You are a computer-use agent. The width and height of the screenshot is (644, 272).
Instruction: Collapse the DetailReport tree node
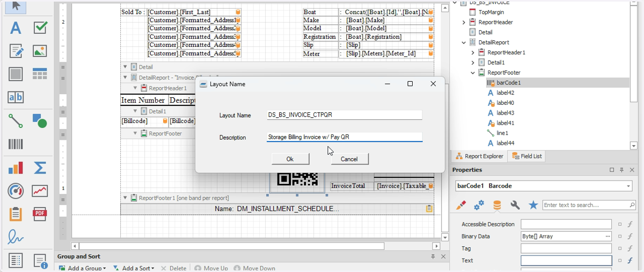464,42
